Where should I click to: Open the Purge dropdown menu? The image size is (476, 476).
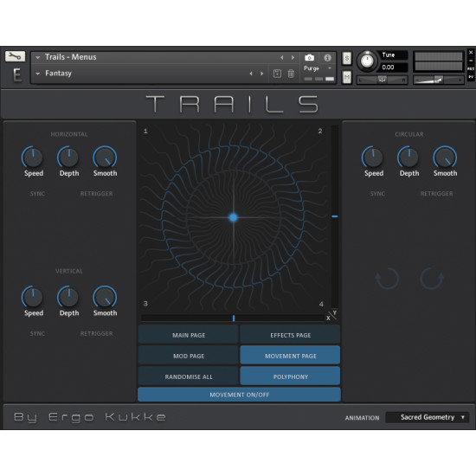(318, 68)
